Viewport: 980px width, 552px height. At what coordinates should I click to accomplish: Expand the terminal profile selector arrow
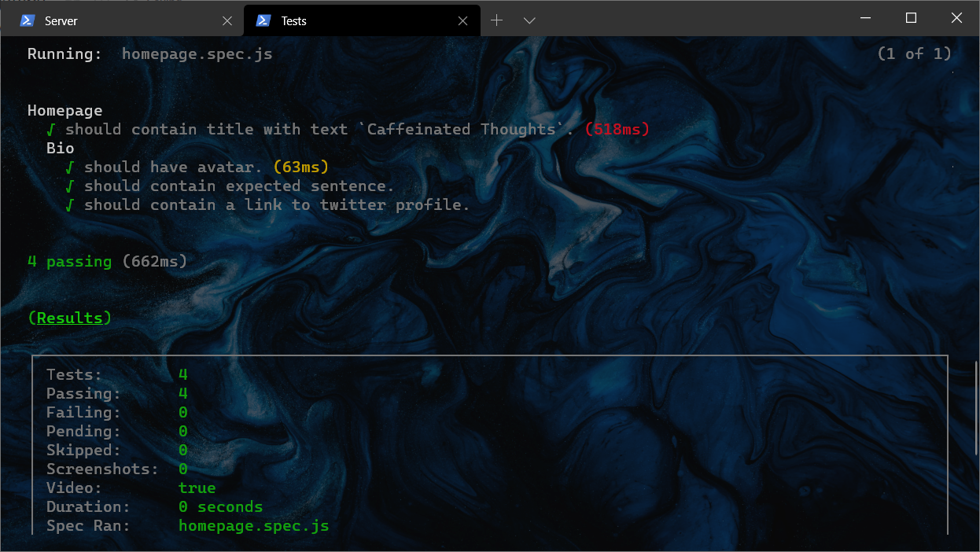[x=529, y=20]
